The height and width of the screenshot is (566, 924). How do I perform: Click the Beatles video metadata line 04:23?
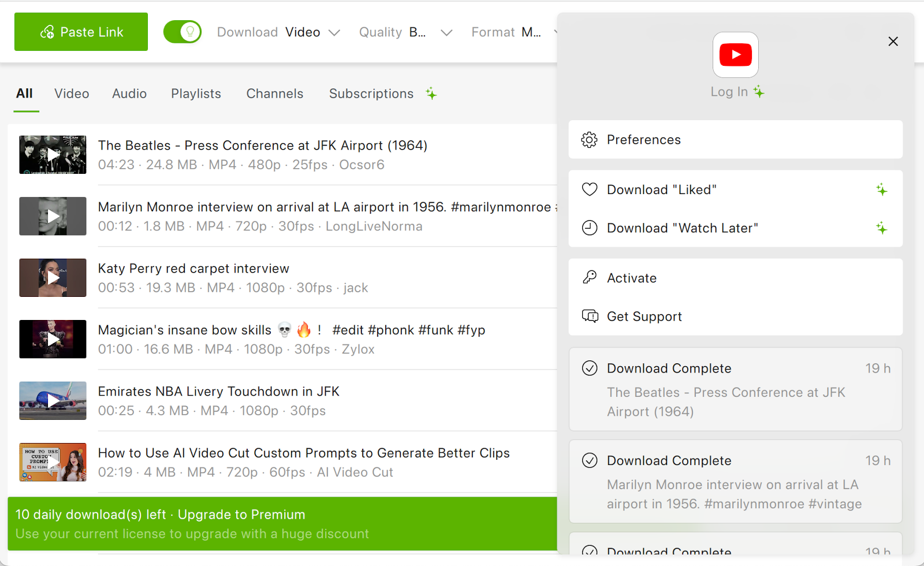click(241, 165)
